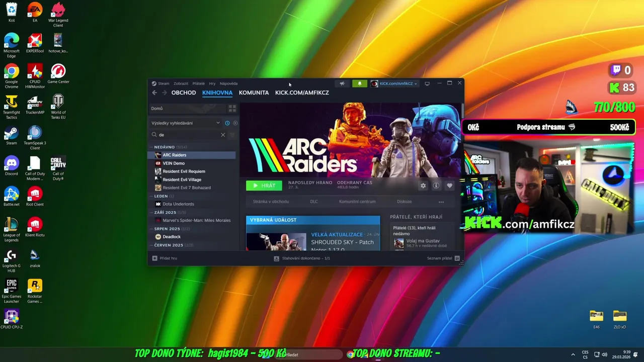Show ARC Raiders game info icon
The height and width of the screenshot is (362, 644).
pyautogui.click(x=436, y=186)
